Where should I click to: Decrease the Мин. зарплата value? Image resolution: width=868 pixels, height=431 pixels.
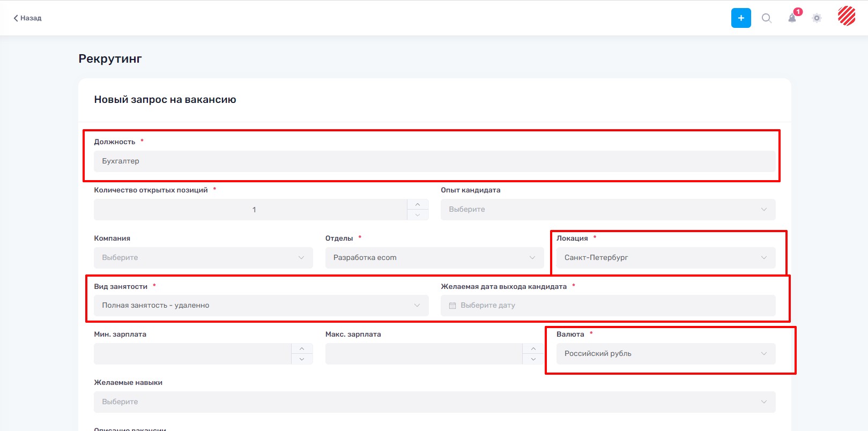point(302,359)
